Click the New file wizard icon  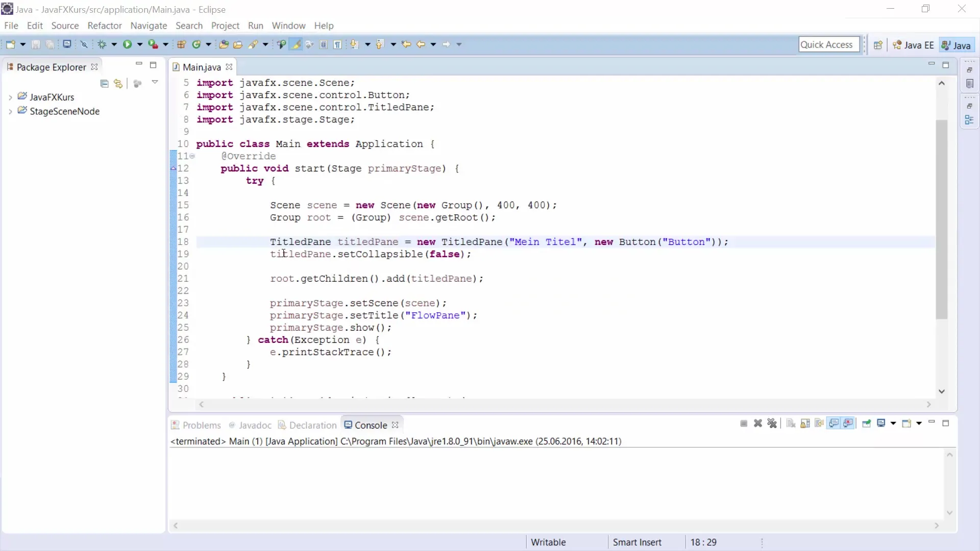click(x=10, y=44)
